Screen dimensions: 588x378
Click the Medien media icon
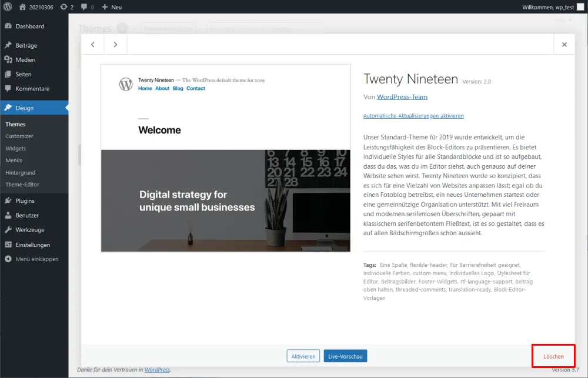click(8, 59)
